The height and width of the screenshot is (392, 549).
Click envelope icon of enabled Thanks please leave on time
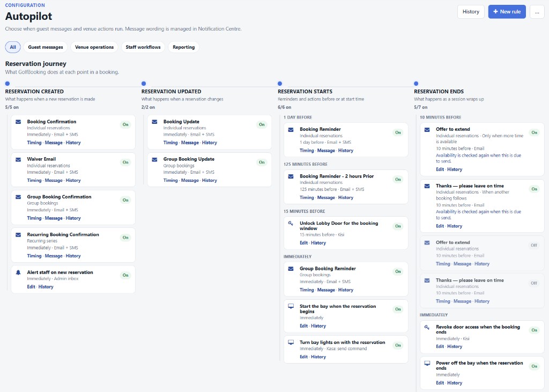(427, 186)
